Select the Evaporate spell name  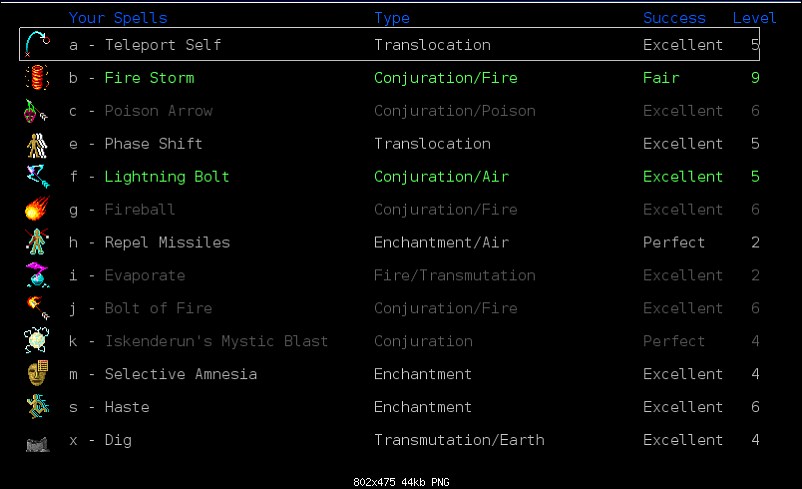[x=144, y=275]
